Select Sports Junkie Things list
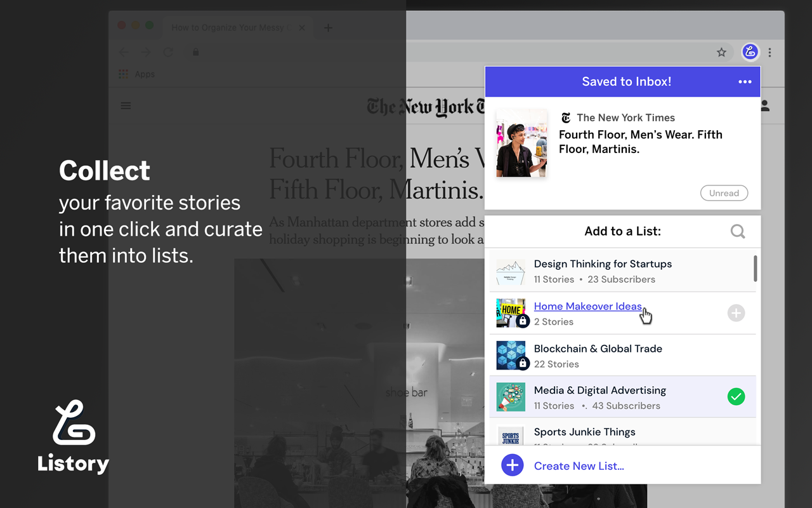 pyautogui.click(x=623, y=432)
